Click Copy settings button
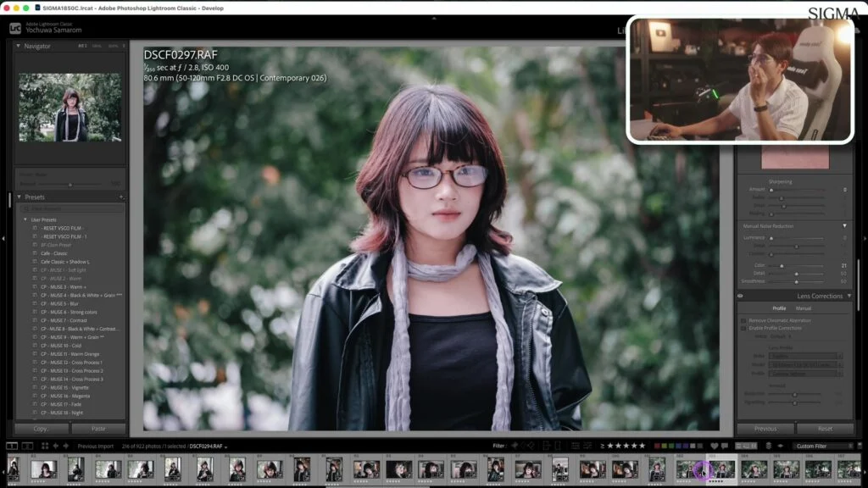This screenshot has height=488, width=868. (42, 429)
